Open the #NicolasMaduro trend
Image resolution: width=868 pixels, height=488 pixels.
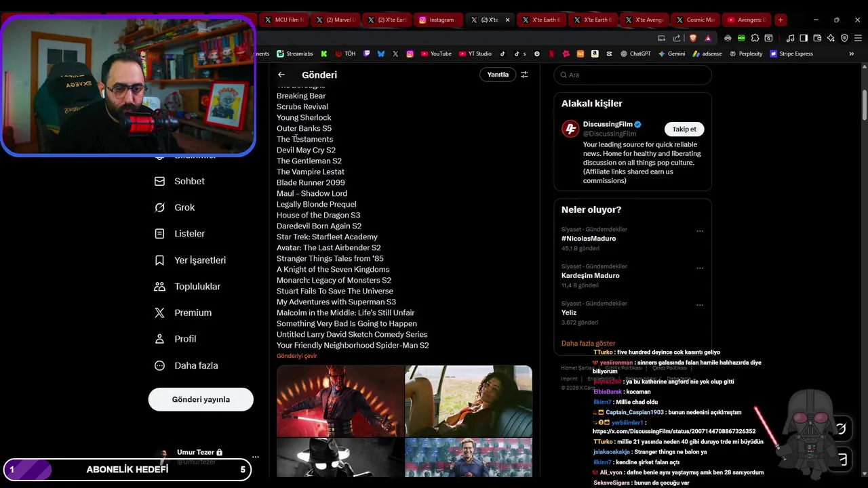(x=589, y=239)
